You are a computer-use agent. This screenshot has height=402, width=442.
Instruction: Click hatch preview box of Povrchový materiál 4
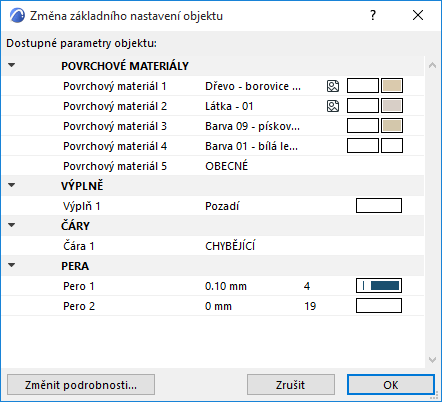[x=363, y=146]
